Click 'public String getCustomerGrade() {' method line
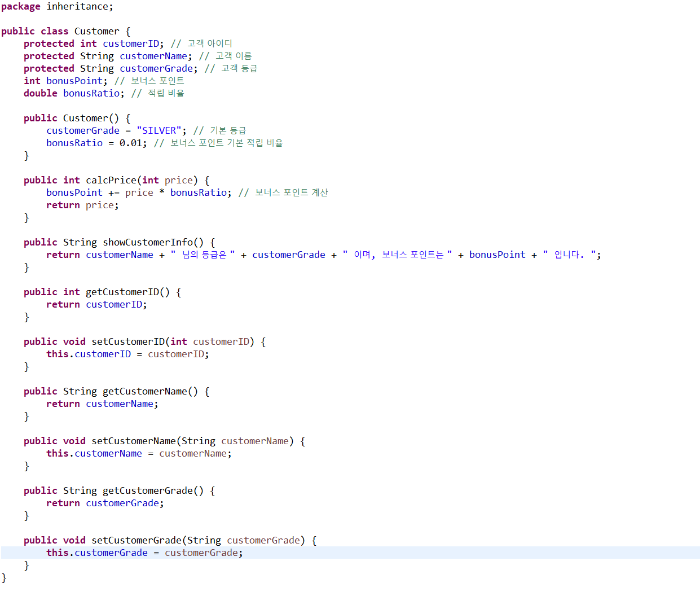This screenshot has height=596, width=700. (x=120, y=491)
